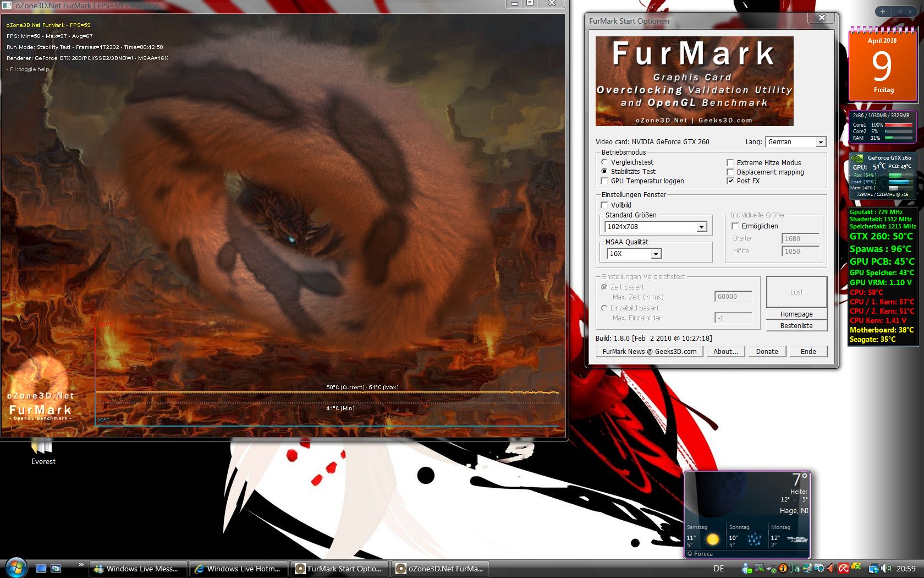
Task: Close the FurMark Start Optionen dialog
Action: (x=822, y=18)
